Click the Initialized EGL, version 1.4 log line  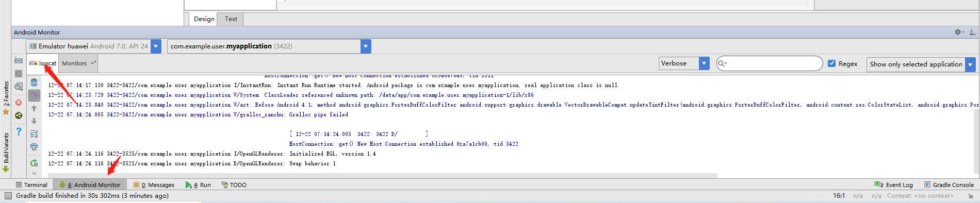tap(212, 154)
